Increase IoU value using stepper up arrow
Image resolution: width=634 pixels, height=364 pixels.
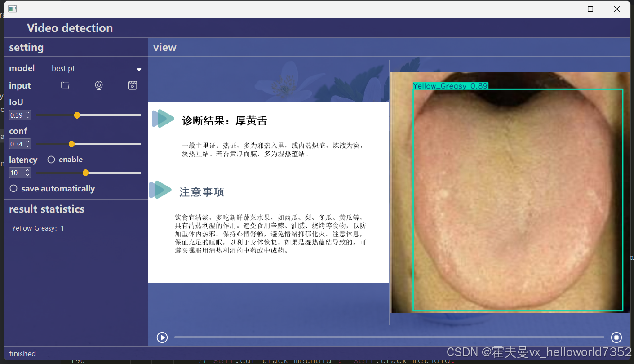(27, 113)
